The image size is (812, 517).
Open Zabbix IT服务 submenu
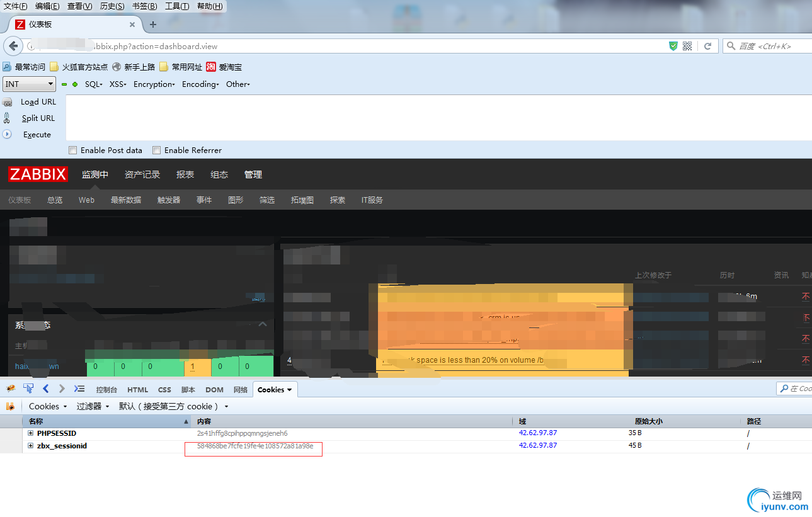tap(372, 200)
